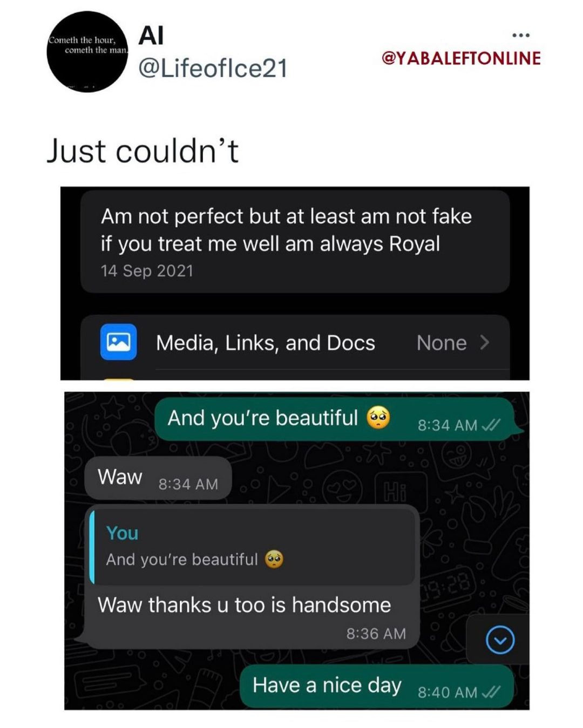Select the sent "And you're beautiful" message bubble
This screenshot has width=583, height=728.
337,419
